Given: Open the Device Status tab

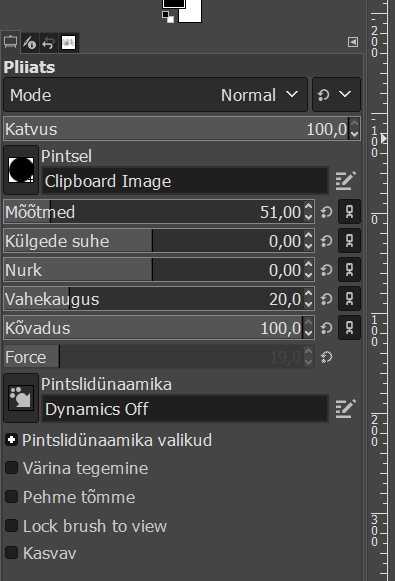Looking at the screenshot, I should point(30,43).
